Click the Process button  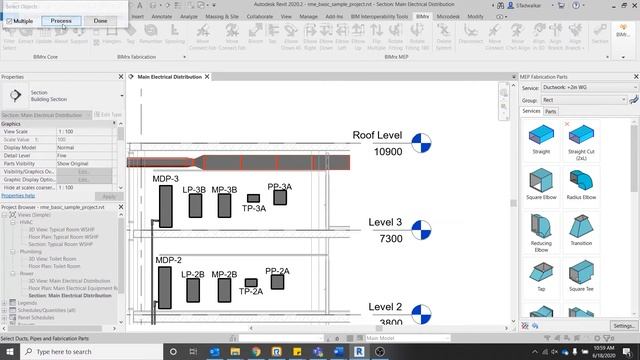pyautogui.click(x=61, y=21)
